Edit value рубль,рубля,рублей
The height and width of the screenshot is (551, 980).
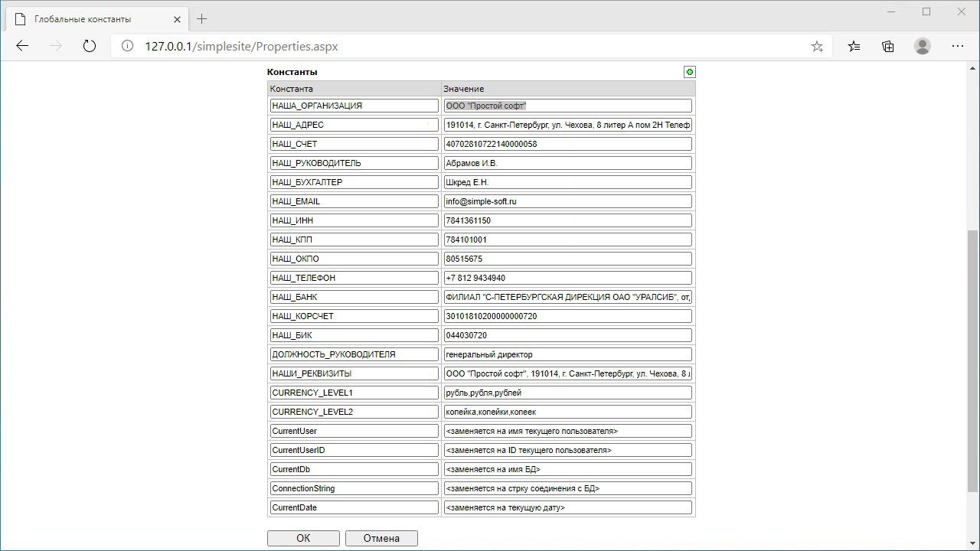pyautogui.click(x=567, y=393)
